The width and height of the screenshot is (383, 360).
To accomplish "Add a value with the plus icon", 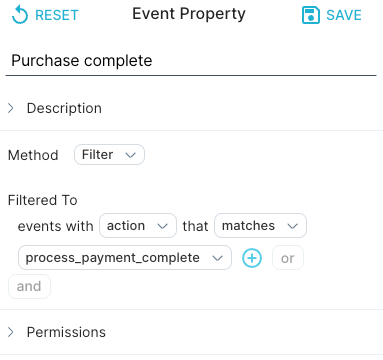I will (x=252, y=258).
